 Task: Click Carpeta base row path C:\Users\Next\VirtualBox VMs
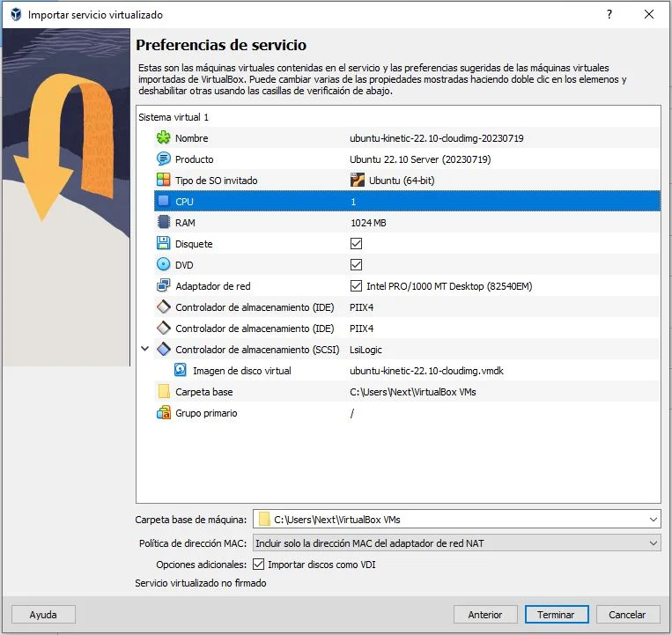413,392
